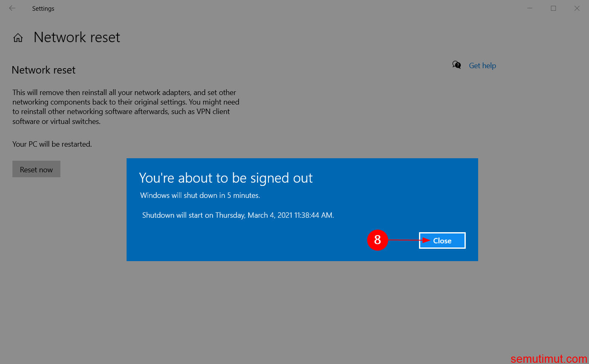Click the Network reset page heading
Screen dimensions: 589x364
[x=77, y=38]
